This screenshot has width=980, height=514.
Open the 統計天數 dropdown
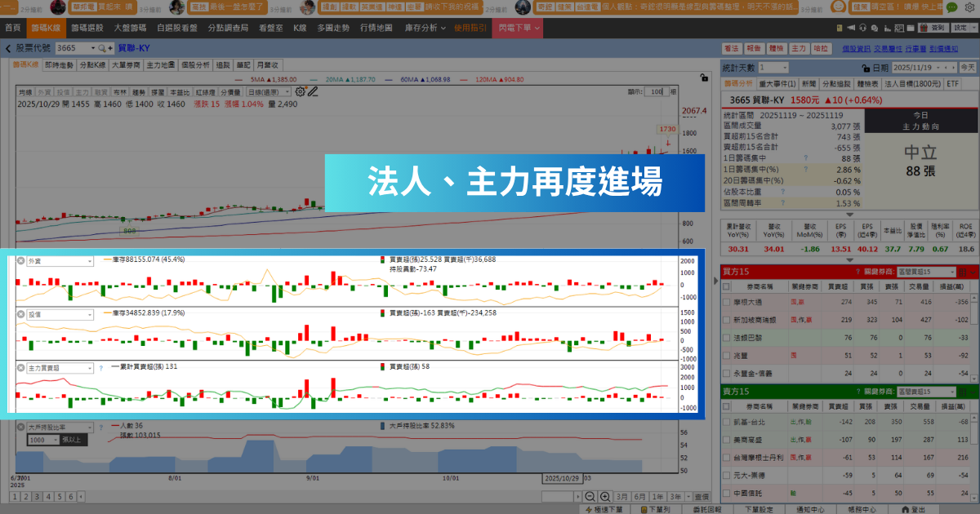click(773, 68)
